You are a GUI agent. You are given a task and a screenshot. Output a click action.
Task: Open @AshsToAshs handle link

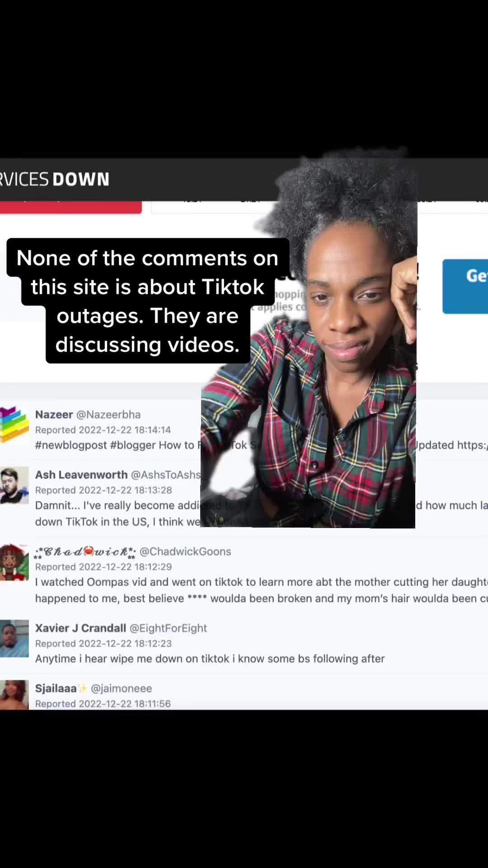coord(166,475)
